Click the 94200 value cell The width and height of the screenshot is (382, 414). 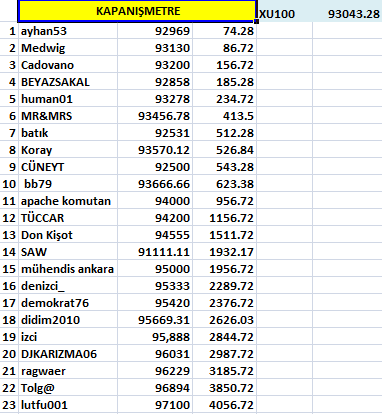click(x=155, y=218)
